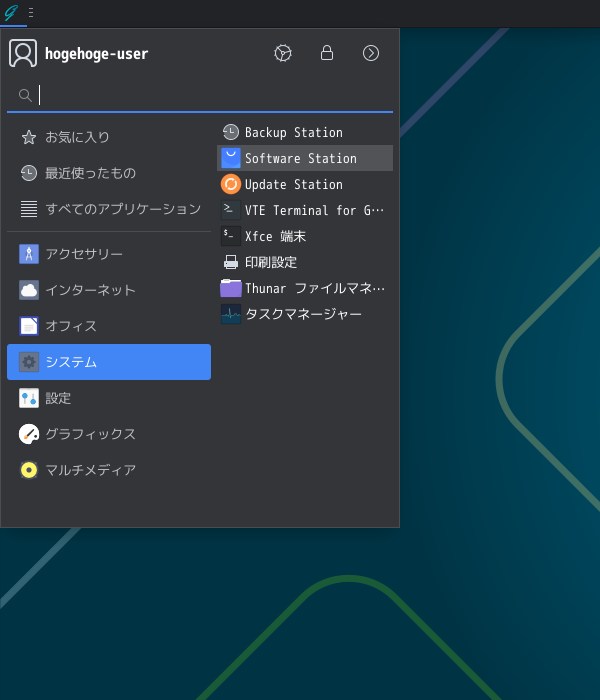The height and width of the screenshot is (700, 600).
Task: Select マルチメディア category
Action: (109, 470)
